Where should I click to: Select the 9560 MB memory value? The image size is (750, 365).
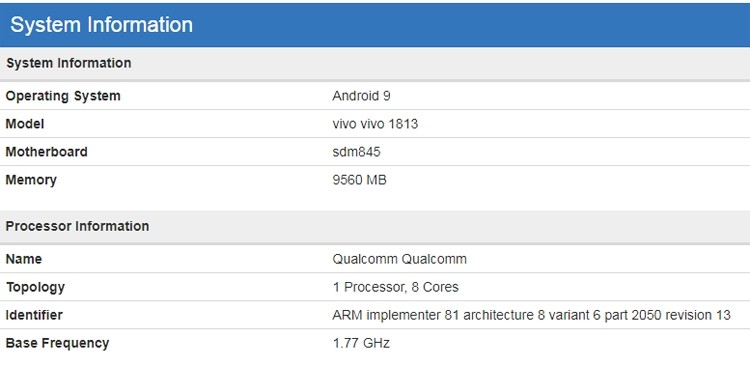point(359,180)
